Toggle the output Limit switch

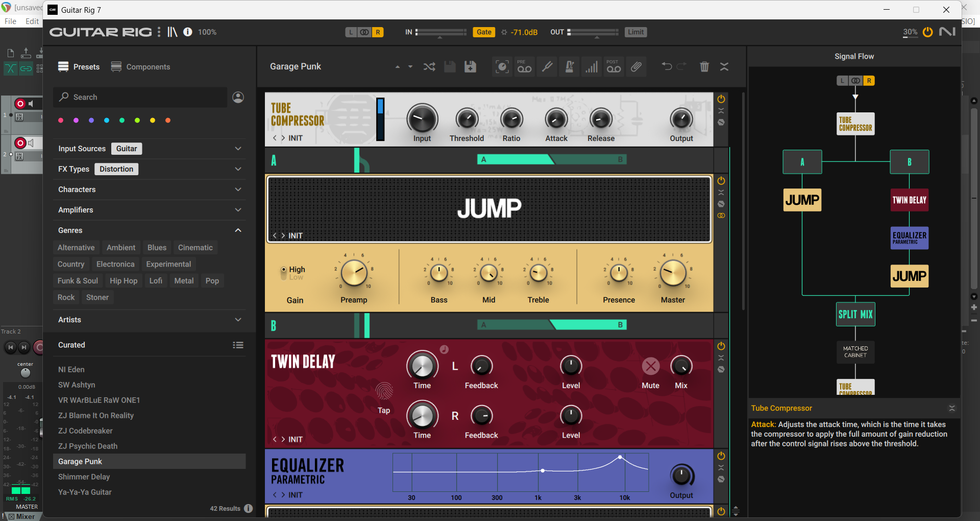pos(636,32)
